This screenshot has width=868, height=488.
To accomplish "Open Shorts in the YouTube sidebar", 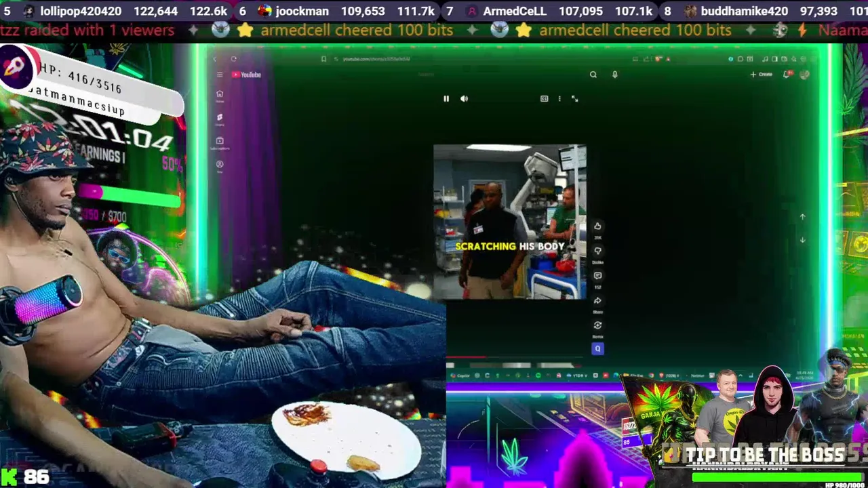I will point(220,119).
